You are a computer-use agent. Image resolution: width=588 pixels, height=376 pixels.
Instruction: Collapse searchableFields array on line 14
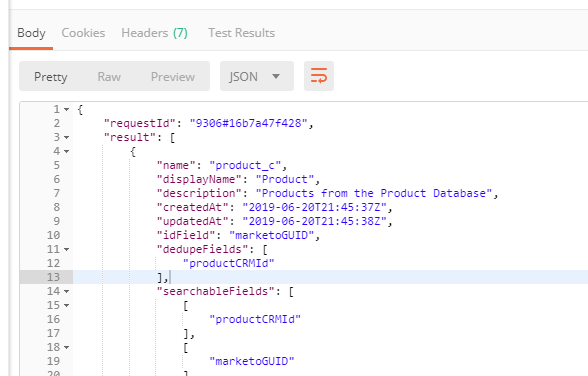[x=66, y=291]
